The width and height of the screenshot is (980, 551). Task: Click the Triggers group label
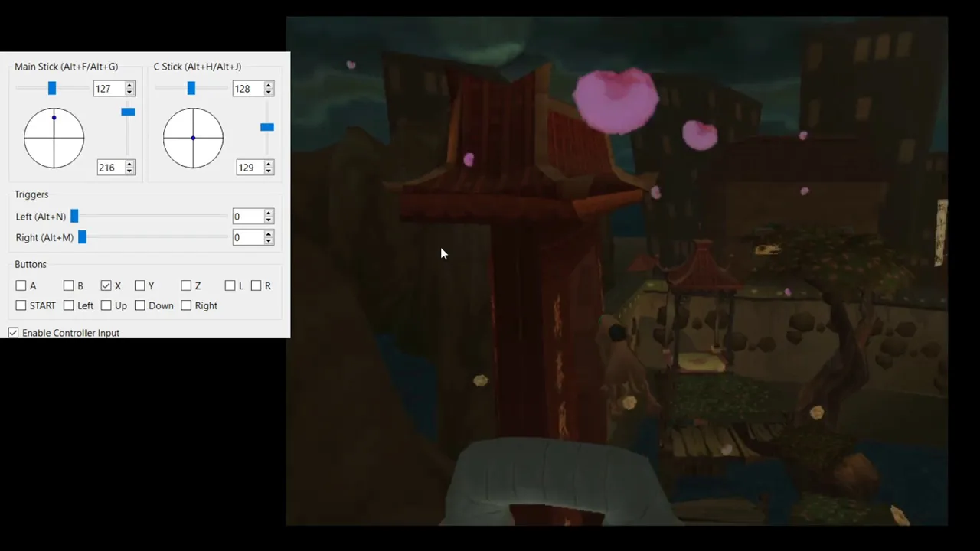pyautogui.click(x=31, y=194)
